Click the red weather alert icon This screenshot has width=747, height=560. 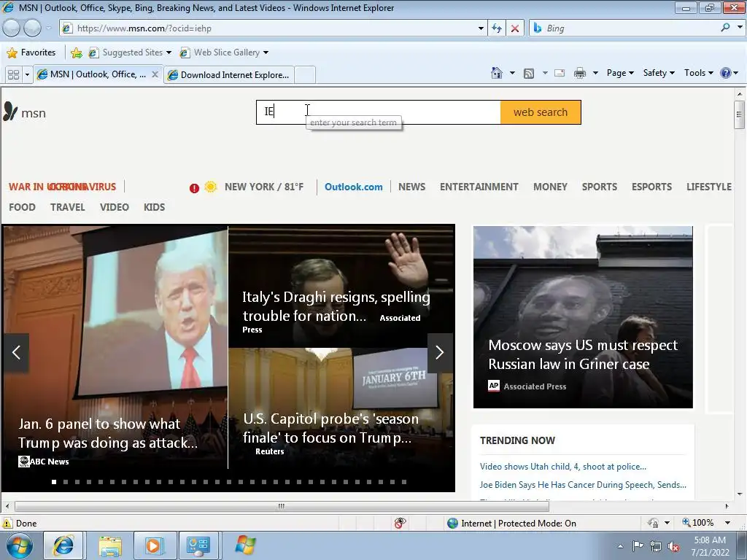[194, 188]
